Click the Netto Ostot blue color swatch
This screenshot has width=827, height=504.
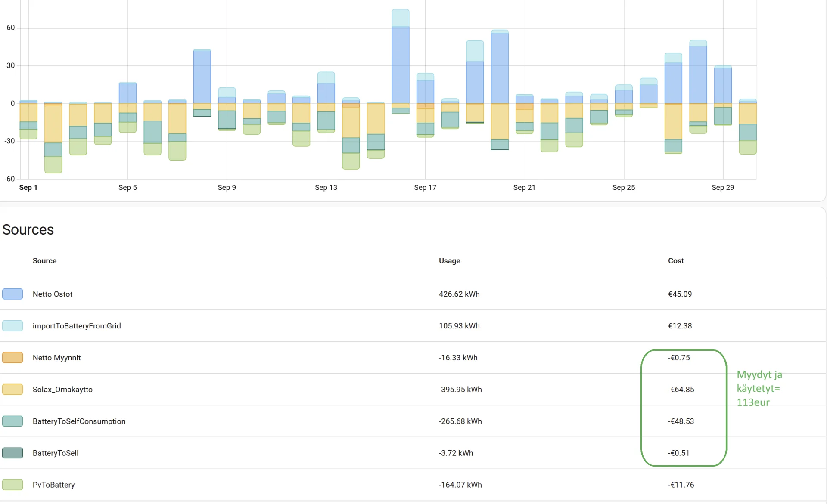tap(12, 294)
